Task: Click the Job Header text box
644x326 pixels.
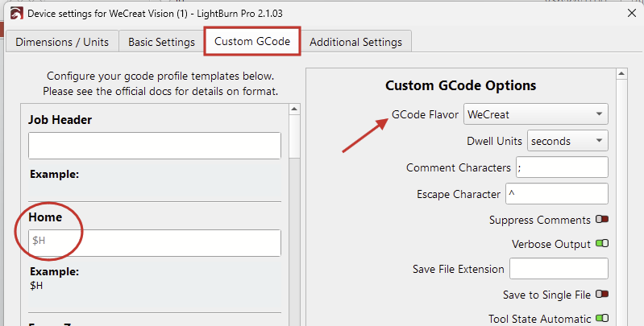Action: 155,146
